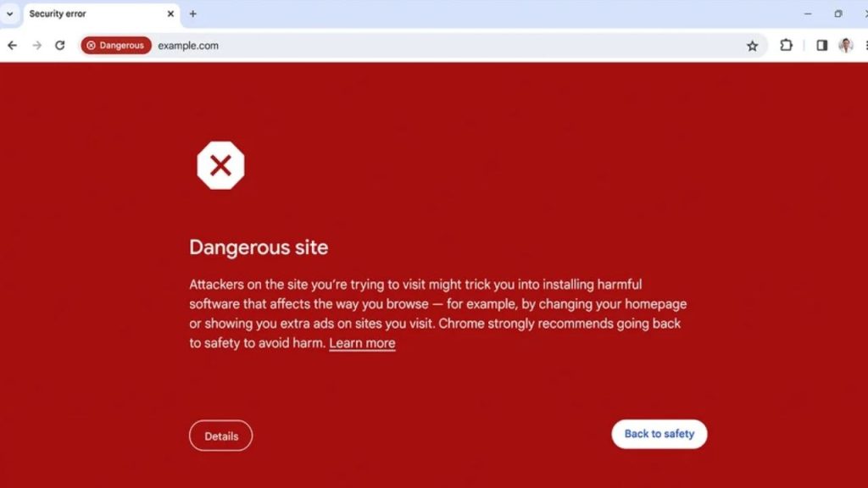Click the white octagon X warning icon

tap(220, 165)
